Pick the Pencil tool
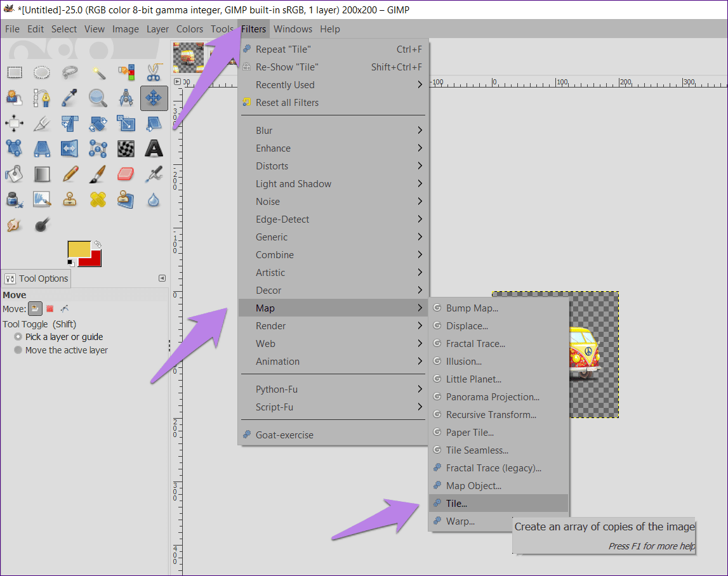The height and width of the screenshot is (576, 728). [x=70, y=174]
